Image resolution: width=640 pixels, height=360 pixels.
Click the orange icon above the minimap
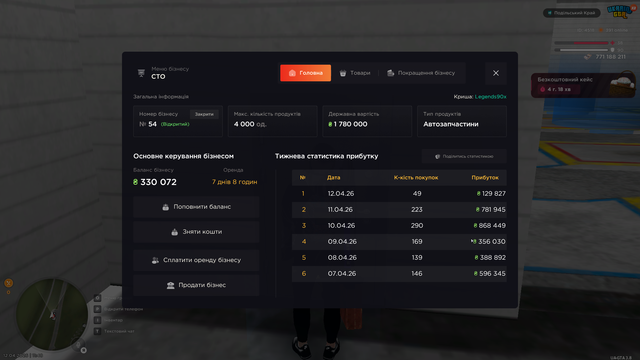pyautogui.click(x=9, y=283)
